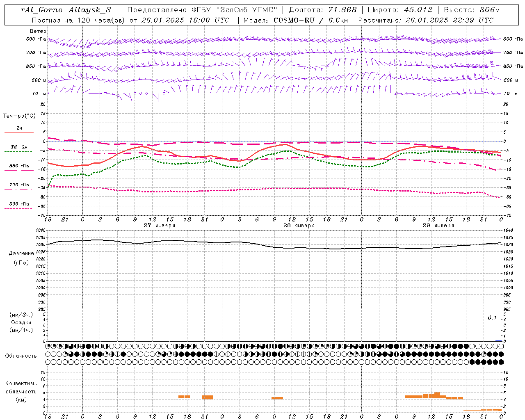Viewport: 525px width, 420px height.
Task: Click the Рассчитано: 26.01.2025 22:39 UTC timestamp
Action: pos(426,20)
